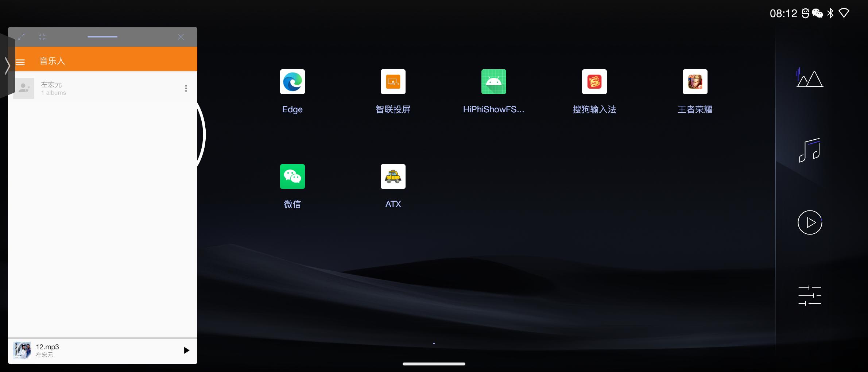Click the window drag handle bar
Viewport: 868px width, 372px height.
point(102,36)
